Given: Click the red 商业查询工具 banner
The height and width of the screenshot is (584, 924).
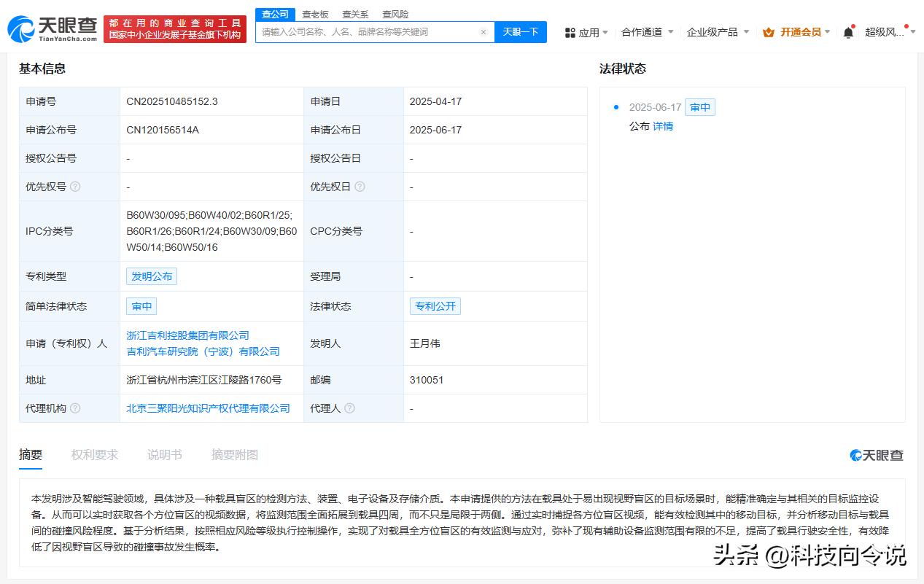Looking at the screenshot, I should 175,29.
